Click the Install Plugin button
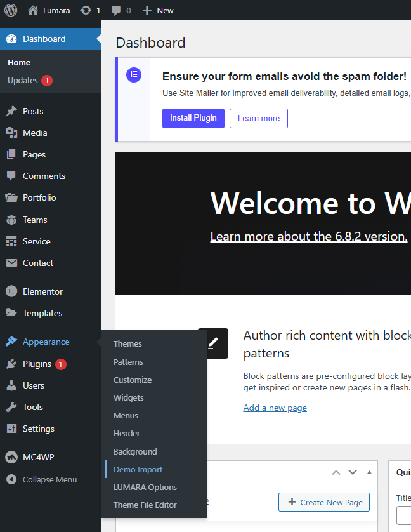 coord(193,118)
